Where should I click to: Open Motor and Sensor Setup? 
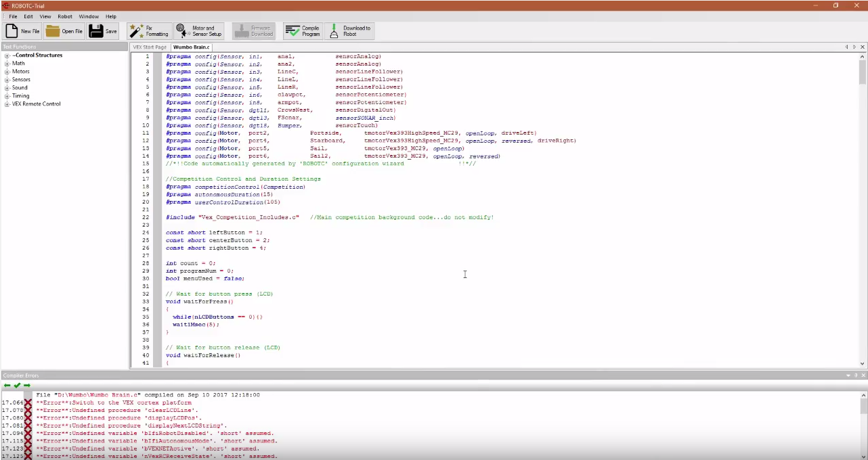click(199, 31)
